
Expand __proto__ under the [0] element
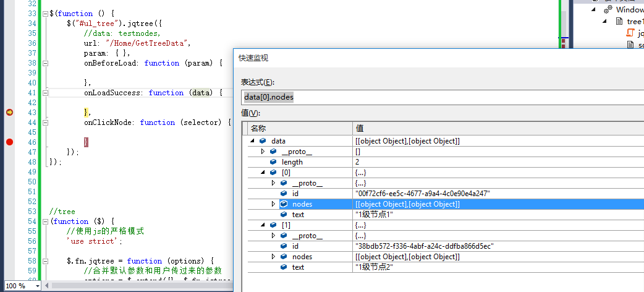pyautogui.click(x=274, y=183)
